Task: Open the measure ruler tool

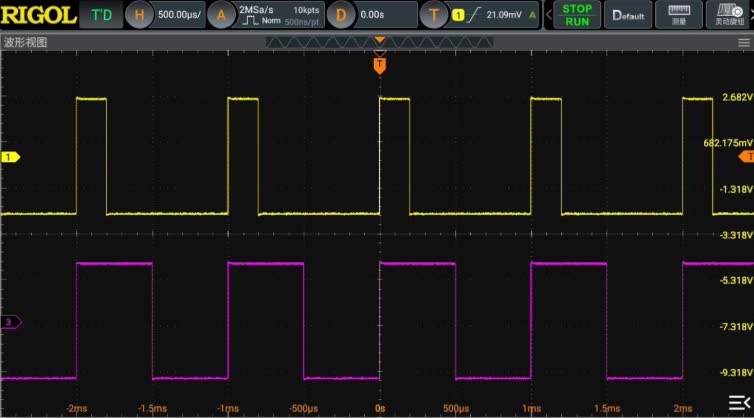Action: coord(679,15)
